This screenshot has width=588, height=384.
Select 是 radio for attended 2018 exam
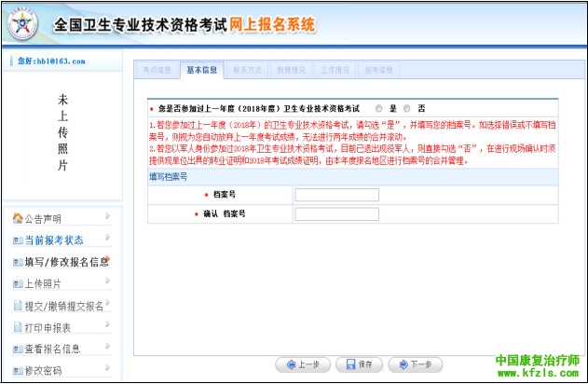point(378,108)
